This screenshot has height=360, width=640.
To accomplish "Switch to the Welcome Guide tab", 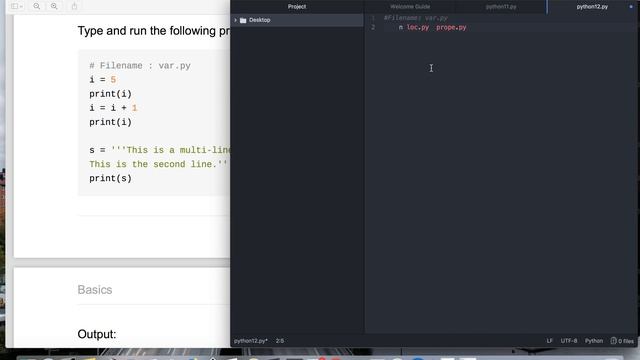I will tap(410, 7).
